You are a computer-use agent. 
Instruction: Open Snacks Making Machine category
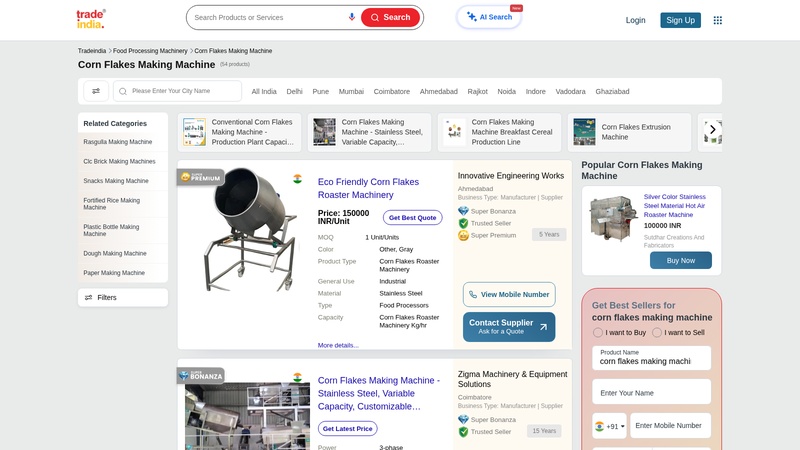point(116,181)
